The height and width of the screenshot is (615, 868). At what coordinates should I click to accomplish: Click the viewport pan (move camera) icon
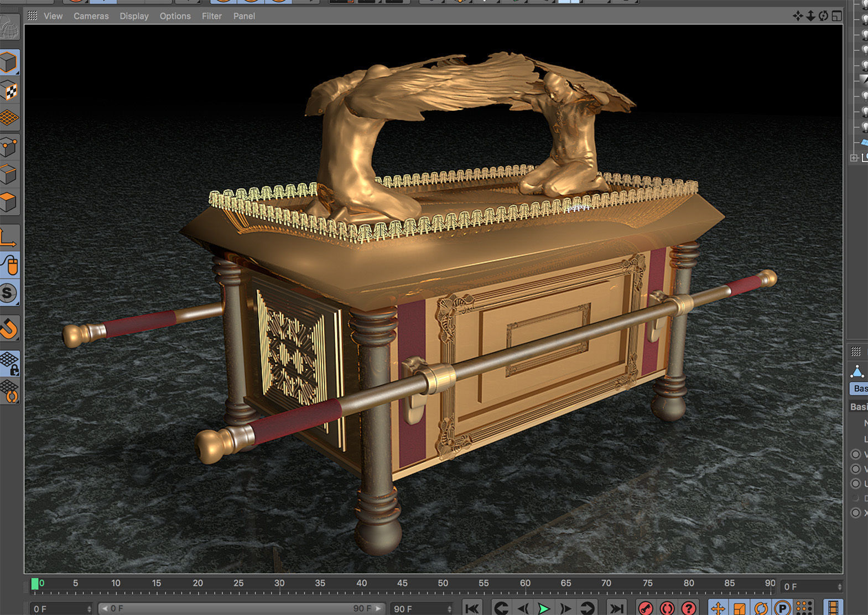click(x=798, y=16)
